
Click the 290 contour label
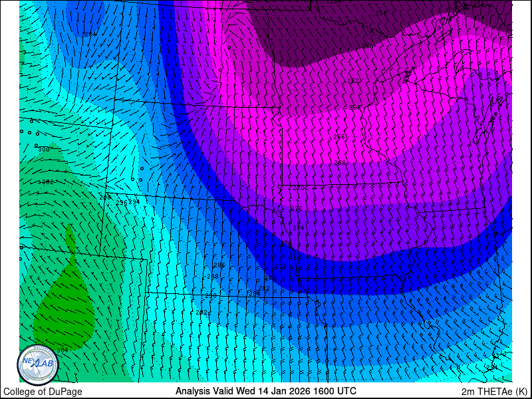pyautogui.click(x=211, y=296)
